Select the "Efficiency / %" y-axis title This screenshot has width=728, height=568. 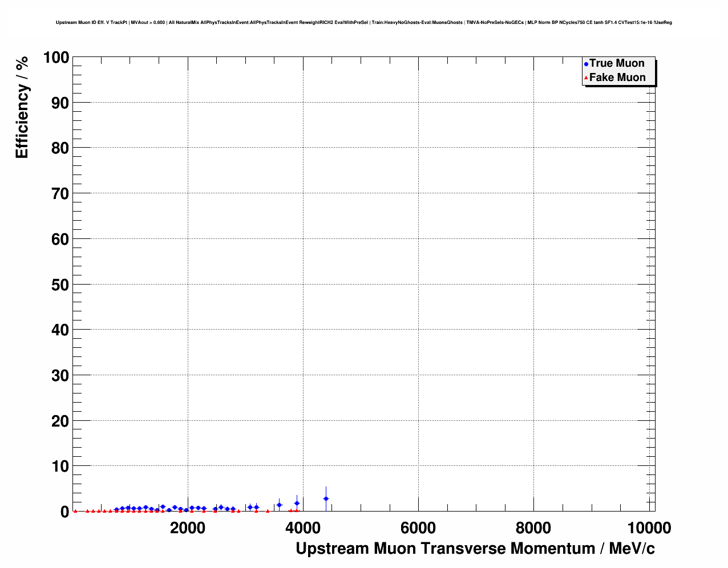click(22, 107)
